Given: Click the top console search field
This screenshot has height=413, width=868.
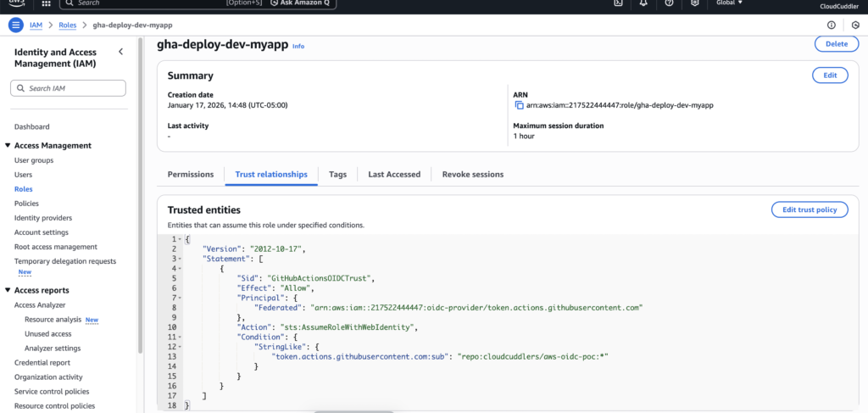Looking at the screenshot, I should (162, 3).
